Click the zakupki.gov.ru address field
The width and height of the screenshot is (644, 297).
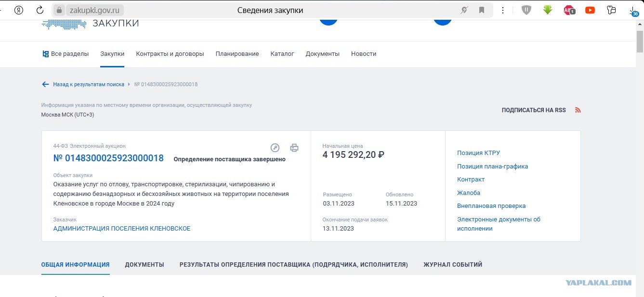94,10
